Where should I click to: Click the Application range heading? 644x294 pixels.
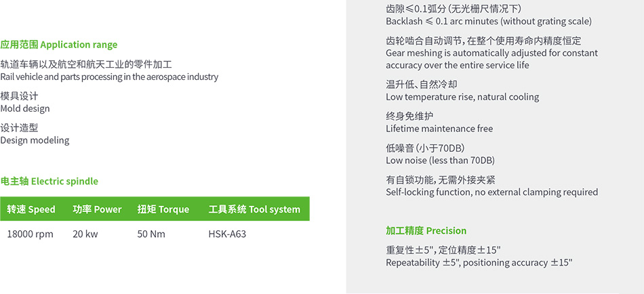click(x=59, y=45)
